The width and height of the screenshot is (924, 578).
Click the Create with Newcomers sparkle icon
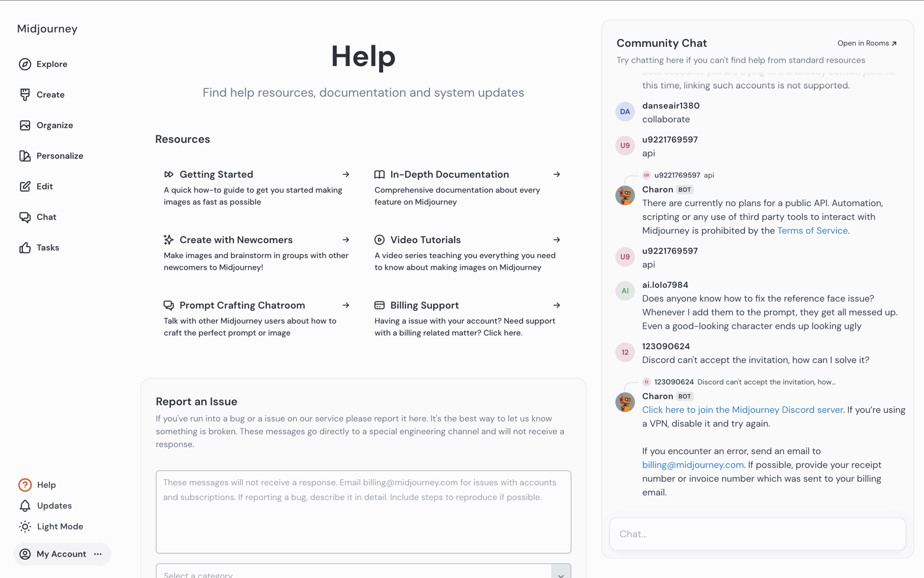tap(169, 240)
